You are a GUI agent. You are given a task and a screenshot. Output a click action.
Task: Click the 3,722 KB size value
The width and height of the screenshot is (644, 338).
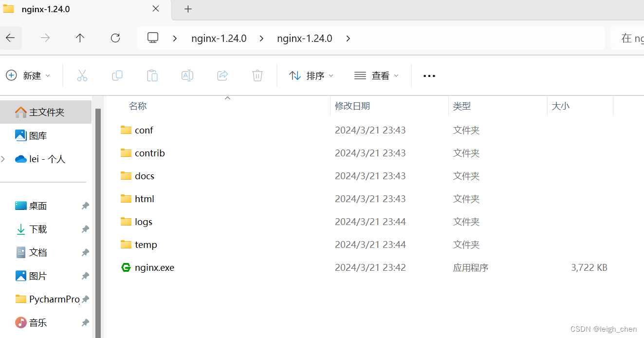pos(589,267)
